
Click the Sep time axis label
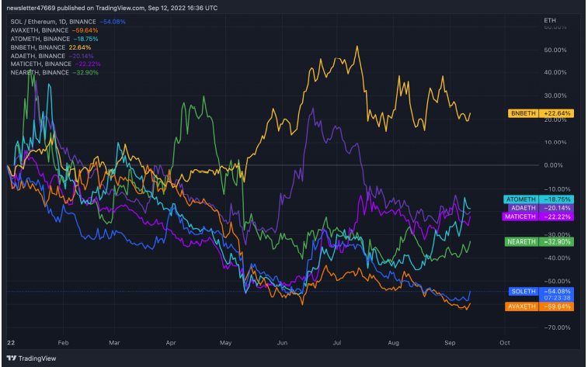(450, 343)
